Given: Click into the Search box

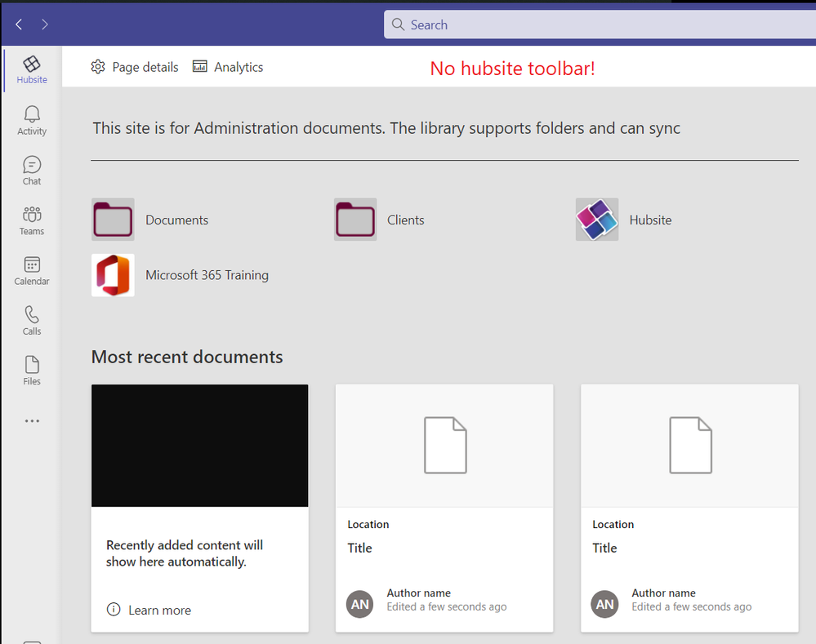Looking at the screenshot, I should 600,24.
